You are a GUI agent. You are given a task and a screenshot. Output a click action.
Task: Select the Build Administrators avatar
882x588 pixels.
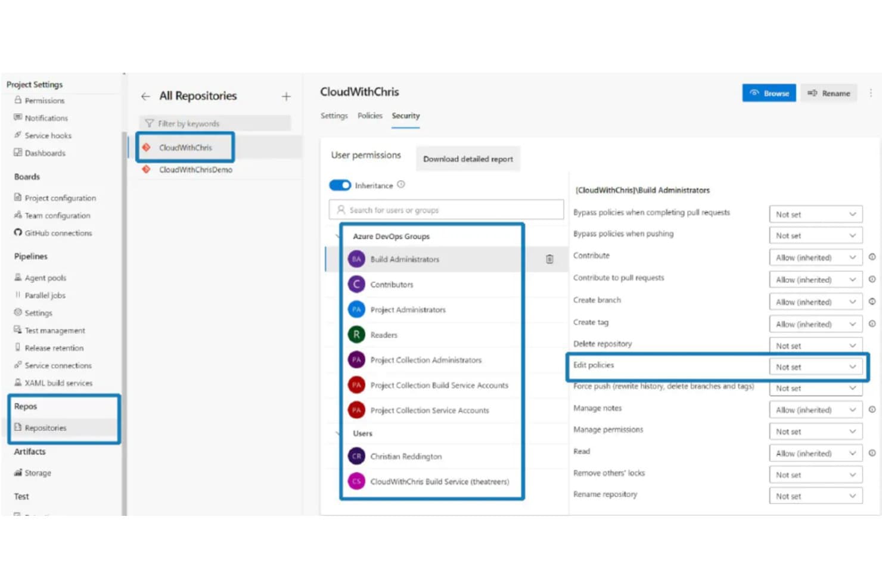[x=356, y=259]
